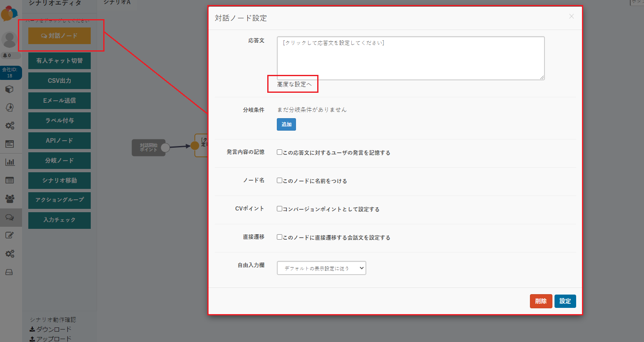Click the cube icon in left sidebar
This screenshot has width=644, height=342.
tap(10, 89)
